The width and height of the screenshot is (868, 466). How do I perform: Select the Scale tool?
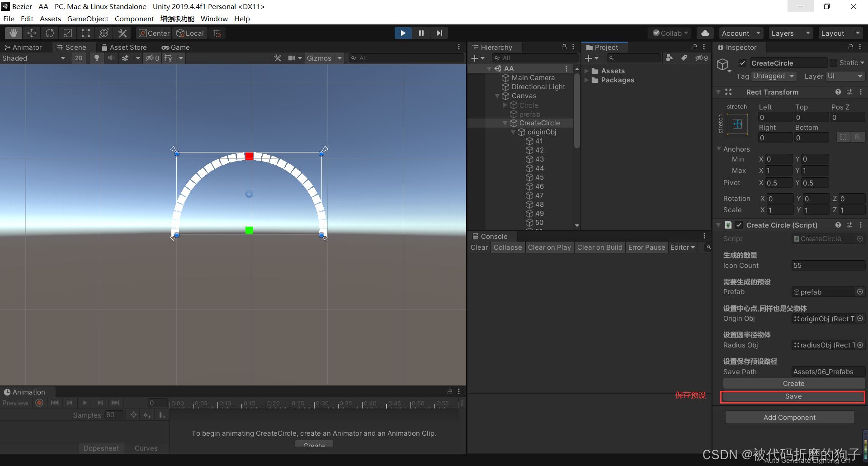[67, 33]
